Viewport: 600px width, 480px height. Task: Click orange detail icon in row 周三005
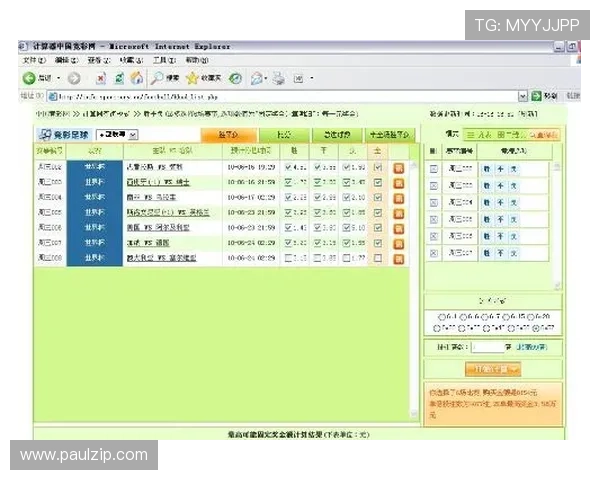(399, 213)
